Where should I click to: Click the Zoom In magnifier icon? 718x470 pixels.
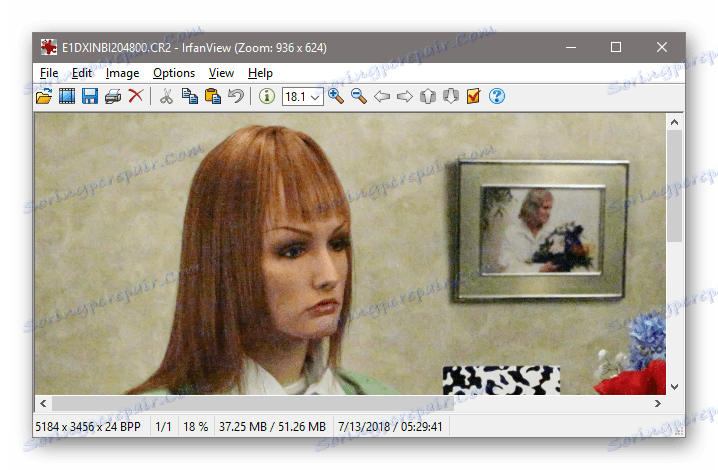[336, 96]
